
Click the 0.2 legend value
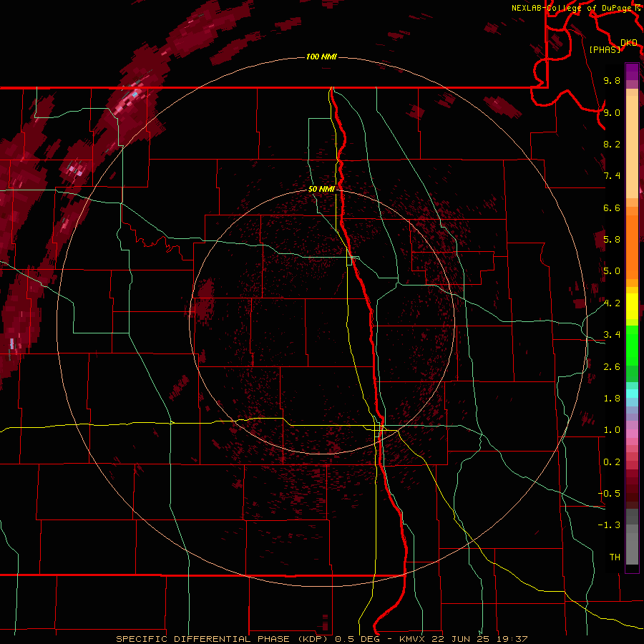pyautogui.click(x=612, y=462)
